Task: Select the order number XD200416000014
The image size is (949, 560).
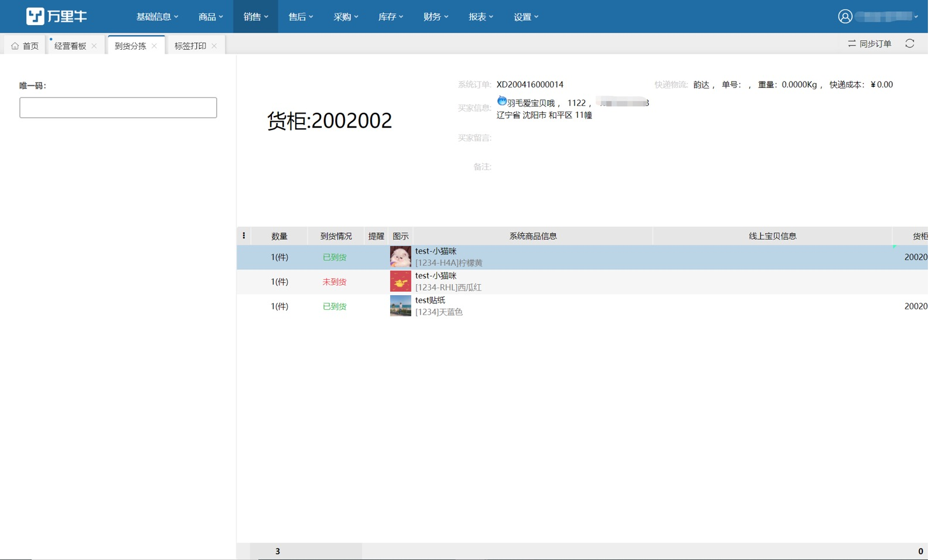Action: 530,84
